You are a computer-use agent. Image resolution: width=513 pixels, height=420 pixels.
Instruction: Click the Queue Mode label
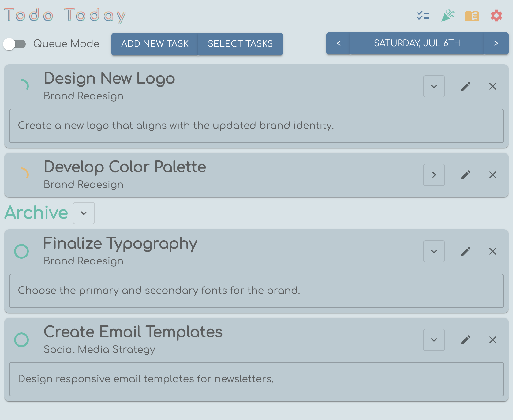[66, 44]
